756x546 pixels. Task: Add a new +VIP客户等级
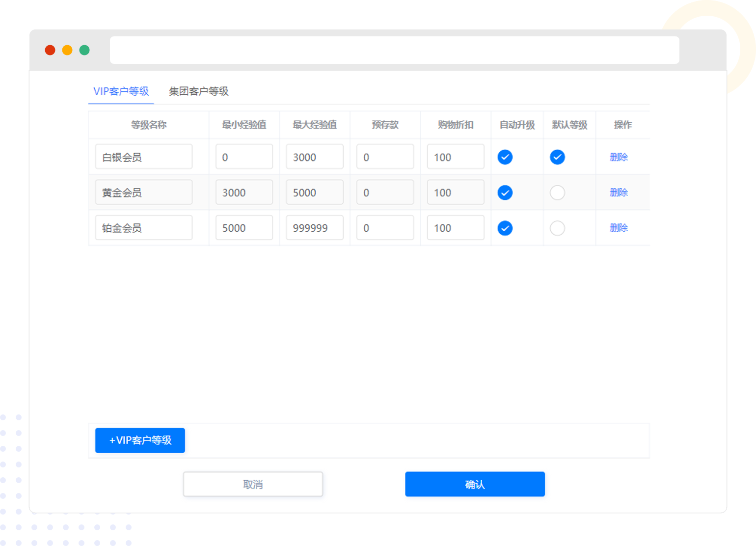140,440
